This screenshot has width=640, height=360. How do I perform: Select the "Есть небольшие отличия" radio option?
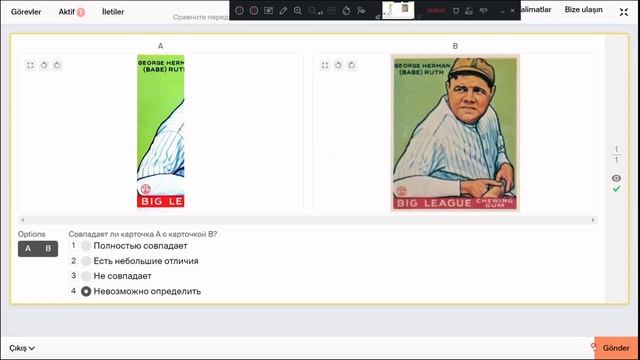(x=86, y=261)
